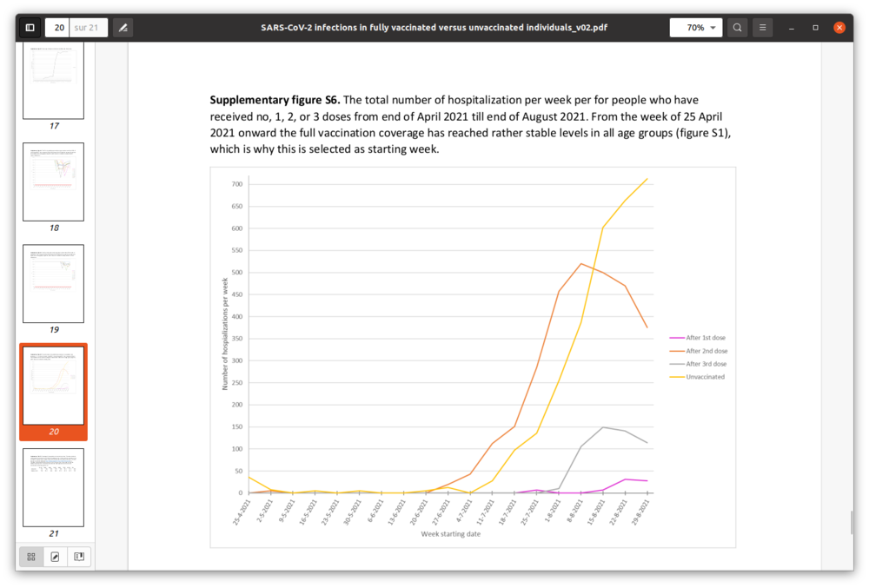Image resolution: width=869 pixels, height=588 pixels.
Task: Select page 18 thumbnail in sidebar
Action: [x=53, y=182]
